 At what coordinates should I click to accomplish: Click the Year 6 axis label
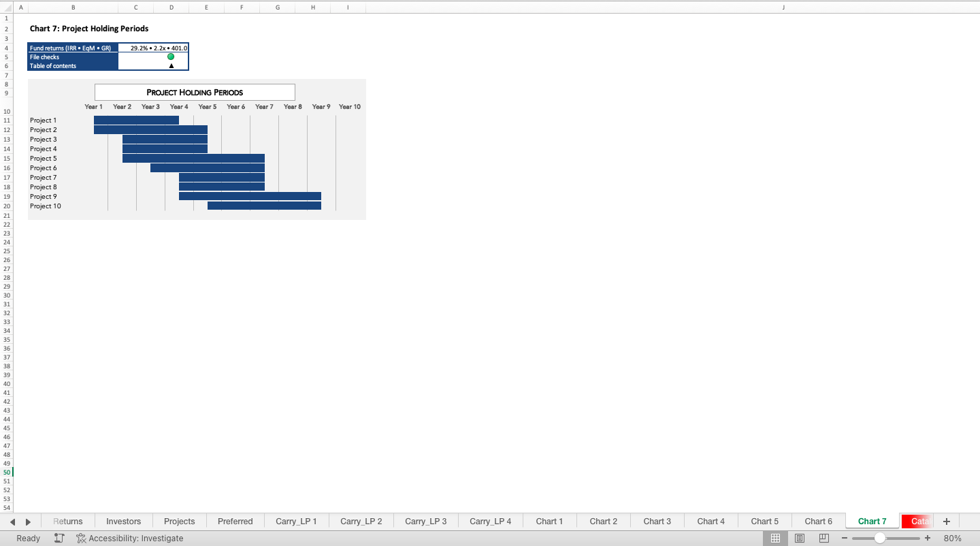tap(236, 107)
